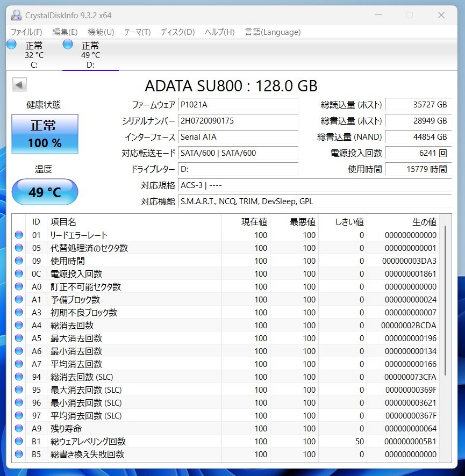Click the previous disk arrow button
The width and height of the screenshot is (465, 476).
pos(19,85)
